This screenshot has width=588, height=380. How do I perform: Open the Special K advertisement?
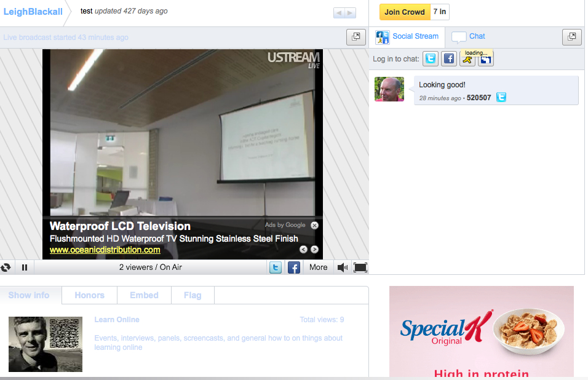click(x=482, y=331)
